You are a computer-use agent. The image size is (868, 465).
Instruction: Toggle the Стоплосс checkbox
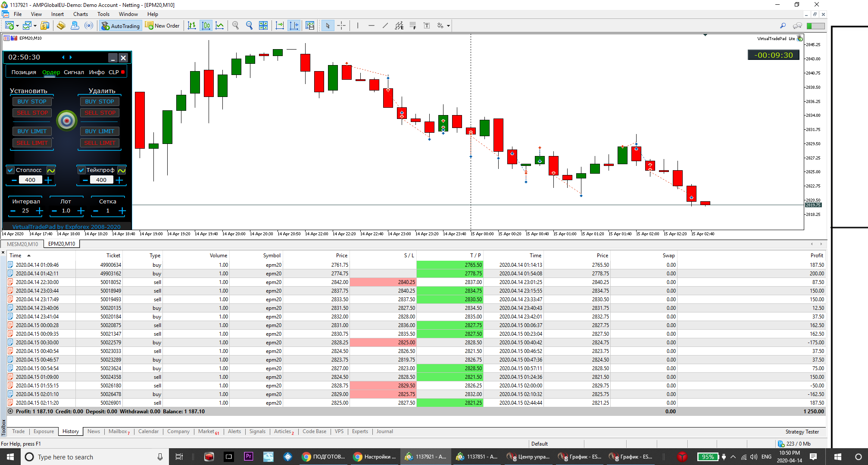[11, 170]
